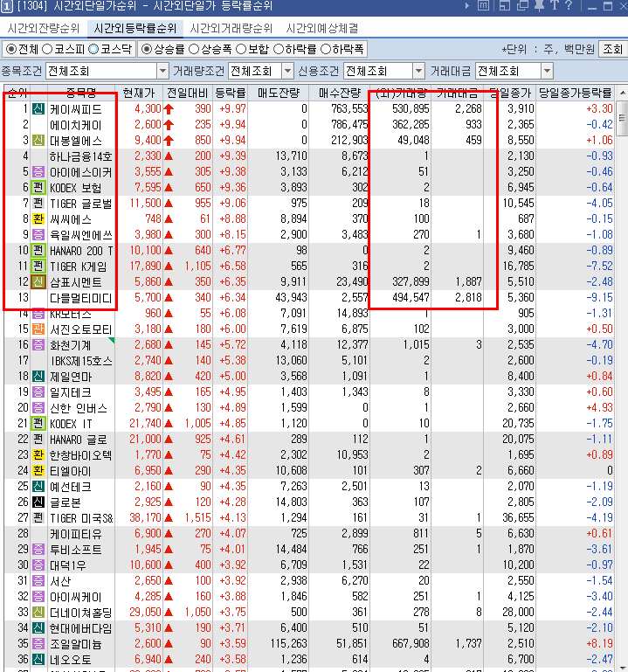This screenshot has width=628, height=672.
Task: Select the 다믈멀티미디 stock row name
Action: (81, 298)
